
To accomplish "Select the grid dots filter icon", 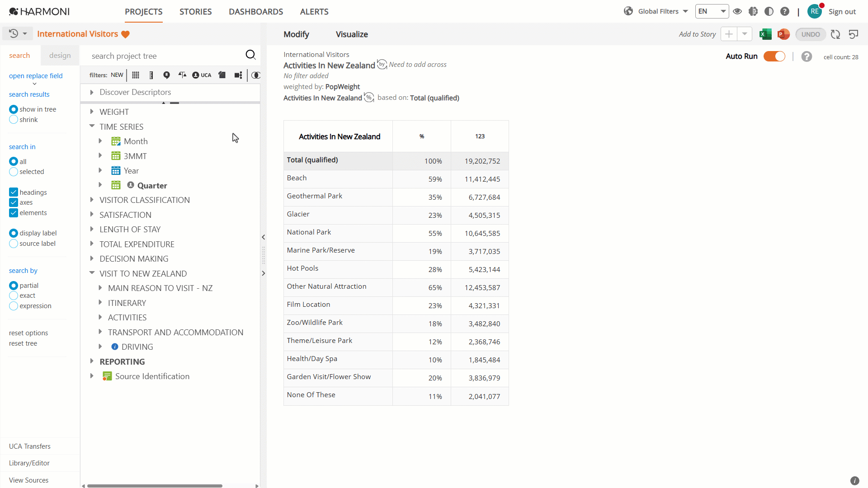I will pyautogui.click(x=136, y=75).
